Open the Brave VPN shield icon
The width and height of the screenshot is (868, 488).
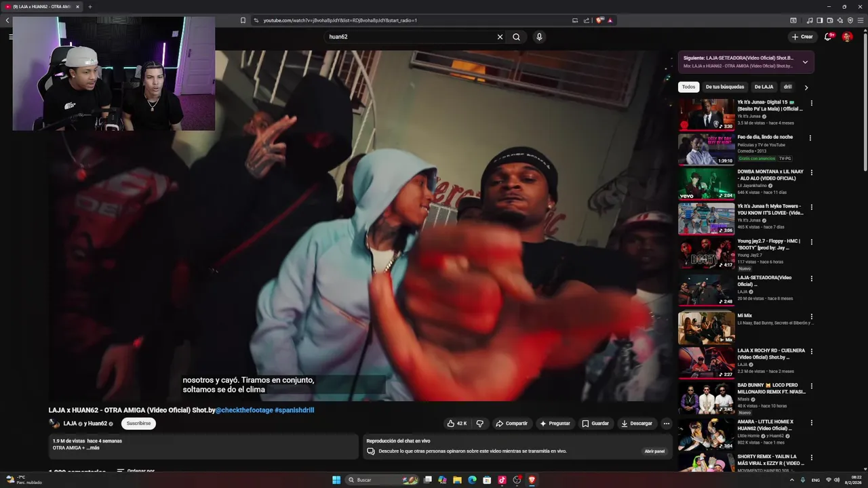(850, 20)
